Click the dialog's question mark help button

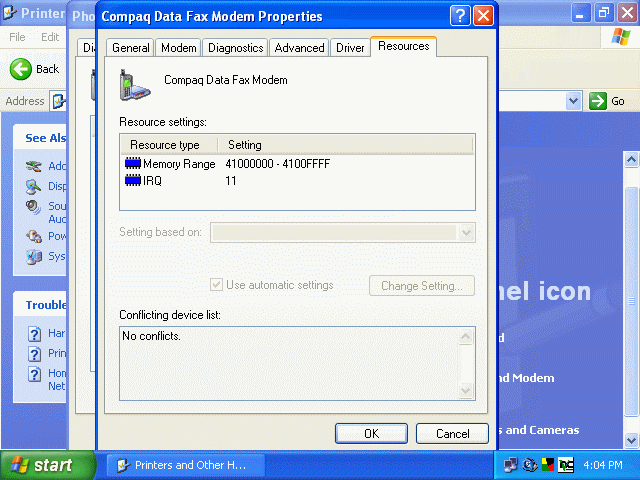click(x=460, y=16)
